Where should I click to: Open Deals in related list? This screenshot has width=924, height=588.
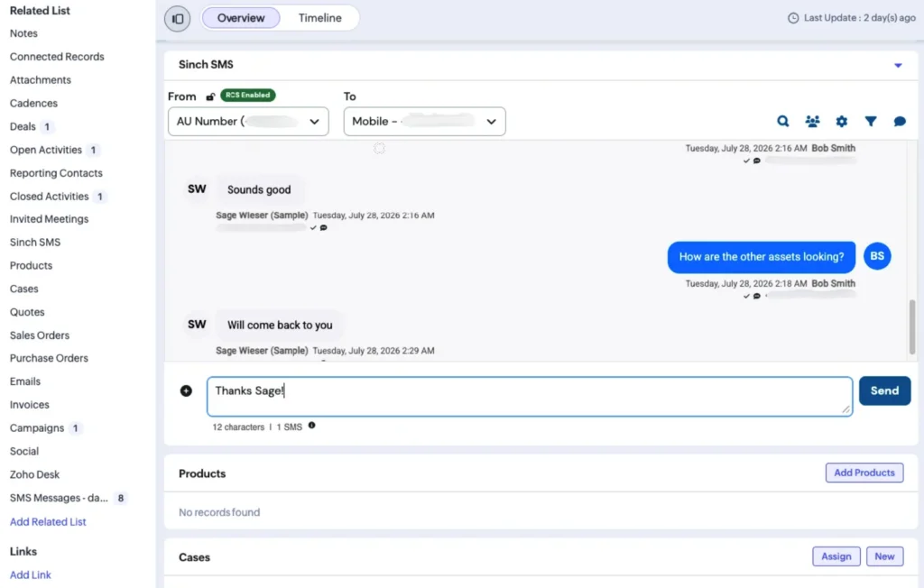tap(23, 126)
